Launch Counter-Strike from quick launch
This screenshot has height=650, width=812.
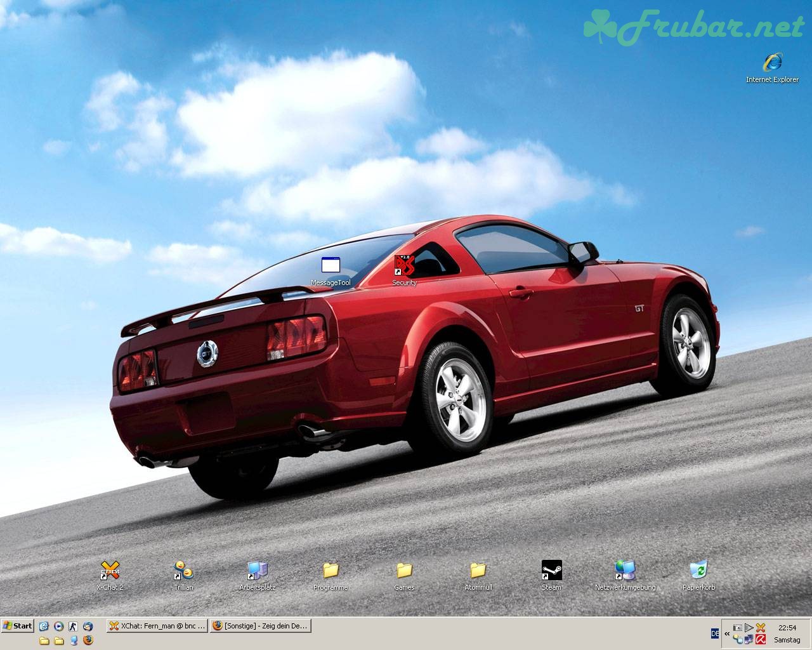click(x=73, y=626)
